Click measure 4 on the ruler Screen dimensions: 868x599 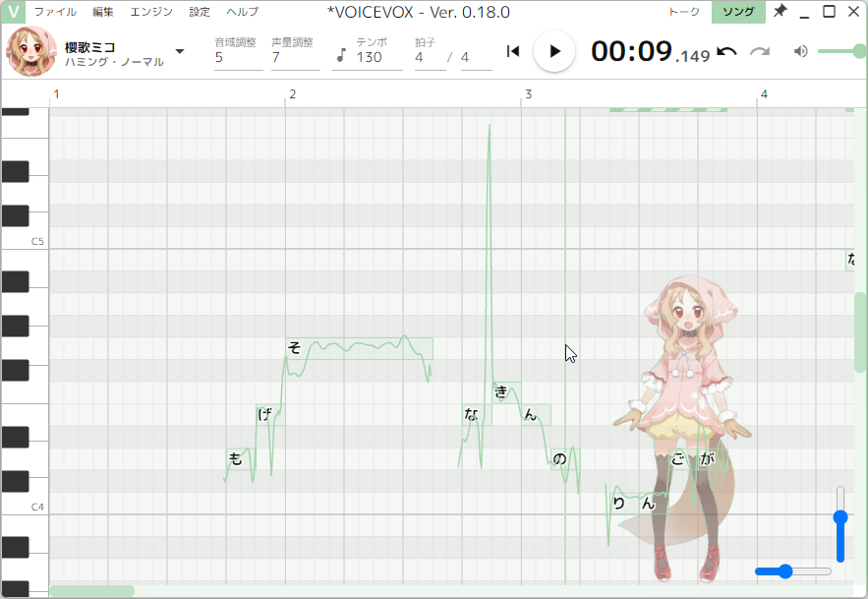point(764,94)
